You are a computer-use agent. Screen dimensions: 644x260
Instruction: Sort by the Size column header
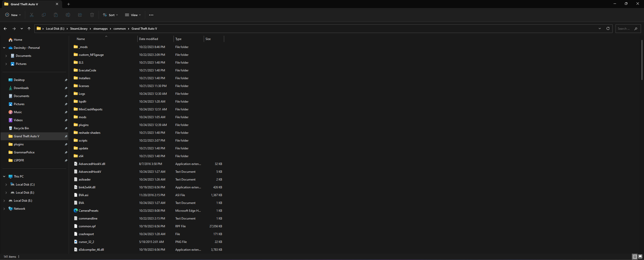coord(214,39)
